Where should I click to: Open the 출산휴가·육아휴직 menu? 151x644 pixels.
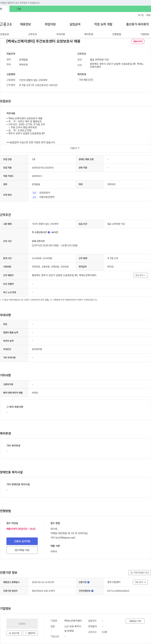point(137,24)
